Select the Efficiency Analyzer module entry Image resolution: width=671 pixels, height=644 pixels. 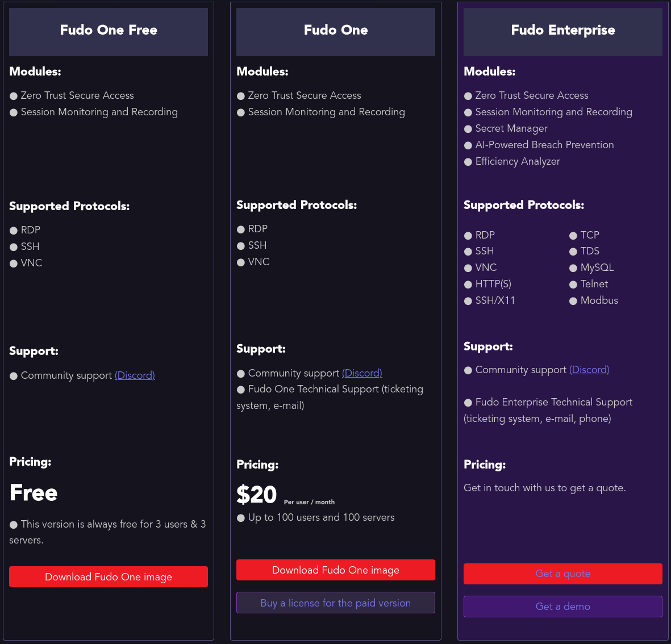click(x=518, y=161)
